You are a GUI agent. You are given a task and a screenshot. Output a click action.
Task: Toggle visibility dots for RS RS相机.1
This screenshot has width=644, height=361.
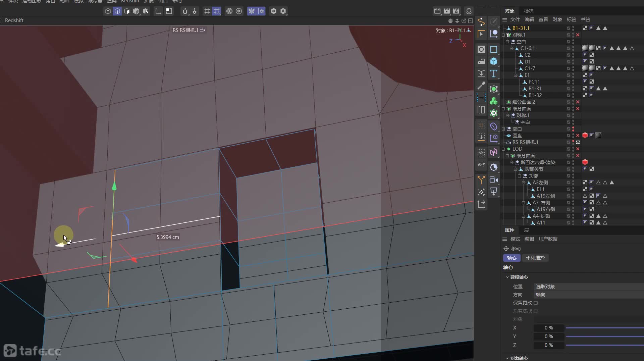tap(573, 142)
